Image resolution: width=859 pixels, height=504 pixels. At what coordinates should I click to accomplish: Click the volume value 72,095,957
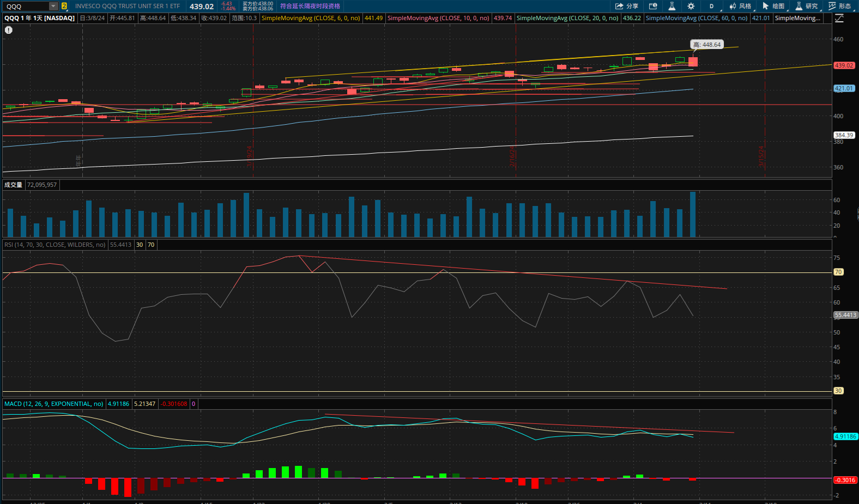click(x=42, y=185)
